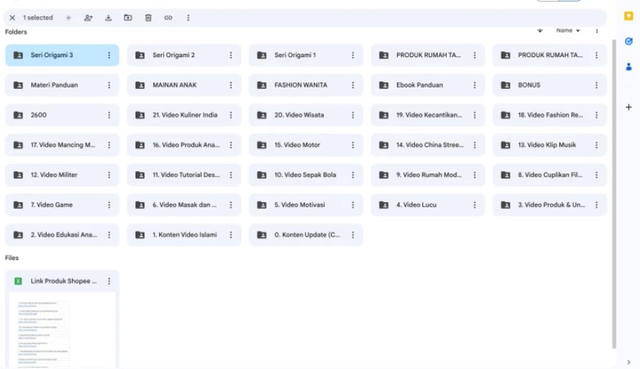The width and height of the screenshot is (640, 369).
Task: Click the vertical scrollbar of file list
Action: click(614, 194)
